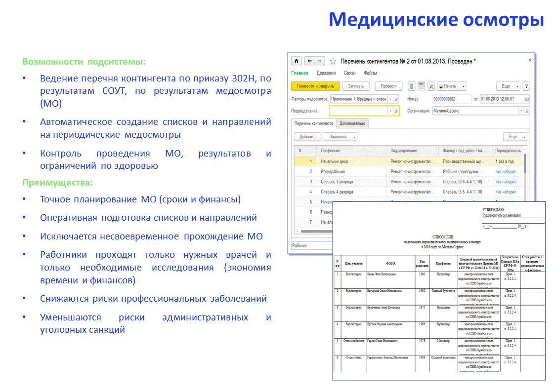The image size is (555, 392).
Task: Switch to the Главное section
Action: pyautogui.click(x=300, y=73)
